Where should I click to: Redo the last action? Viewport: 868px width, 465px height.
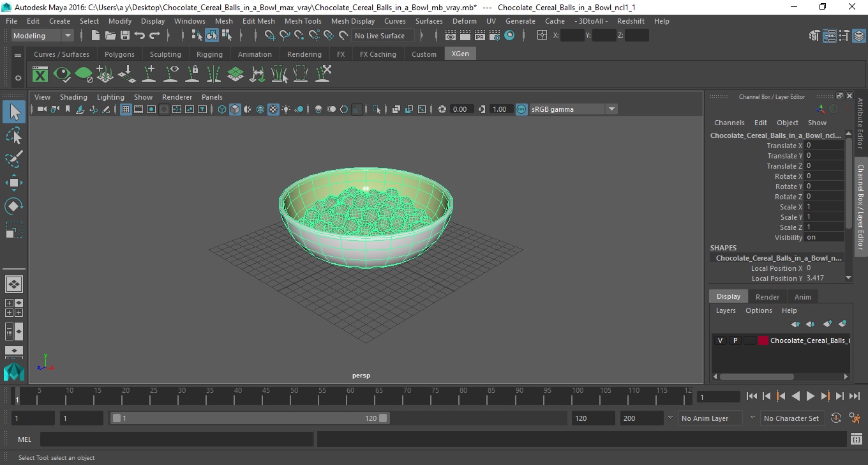click(154, 36)
